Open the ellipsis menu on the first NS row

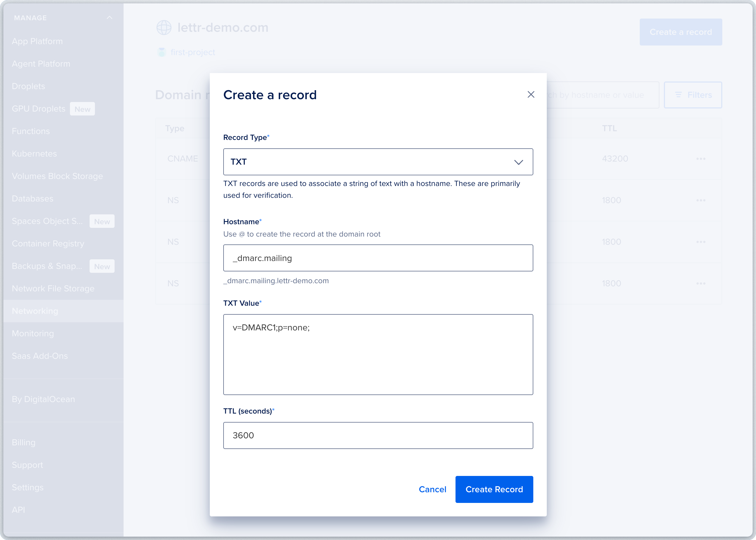tap(701, 200)
